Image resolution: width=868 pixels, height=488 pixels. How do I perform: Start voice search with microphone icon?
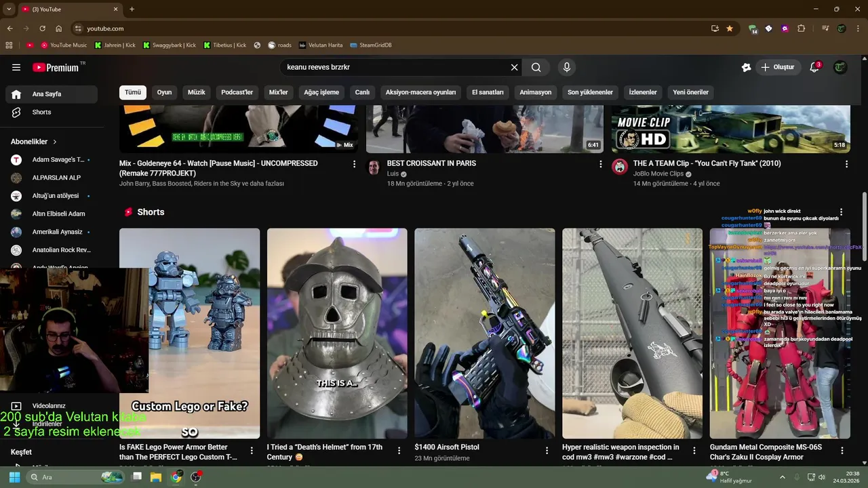pyautogui.click(x=567, y=67)
